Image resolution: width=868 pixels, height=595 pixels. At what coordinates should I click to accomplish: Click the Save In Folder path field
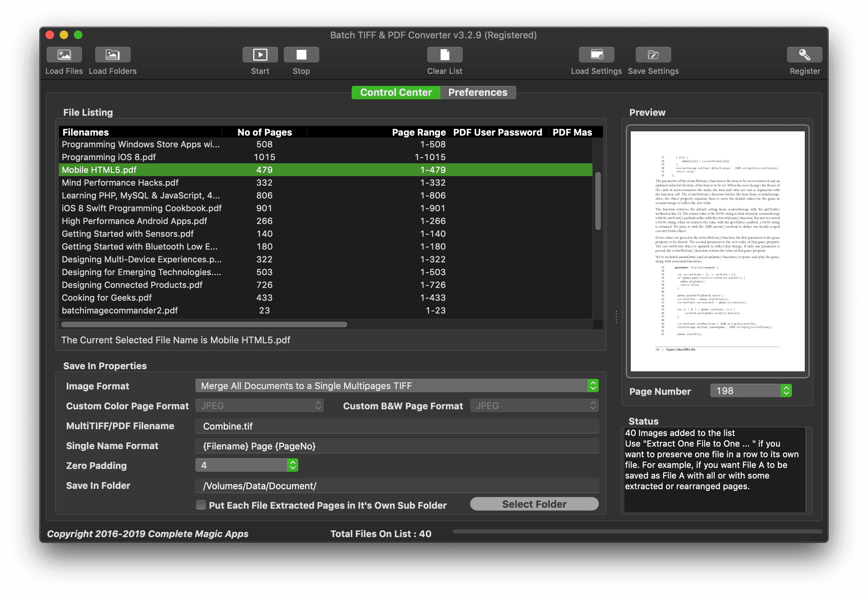coord(397,486)
